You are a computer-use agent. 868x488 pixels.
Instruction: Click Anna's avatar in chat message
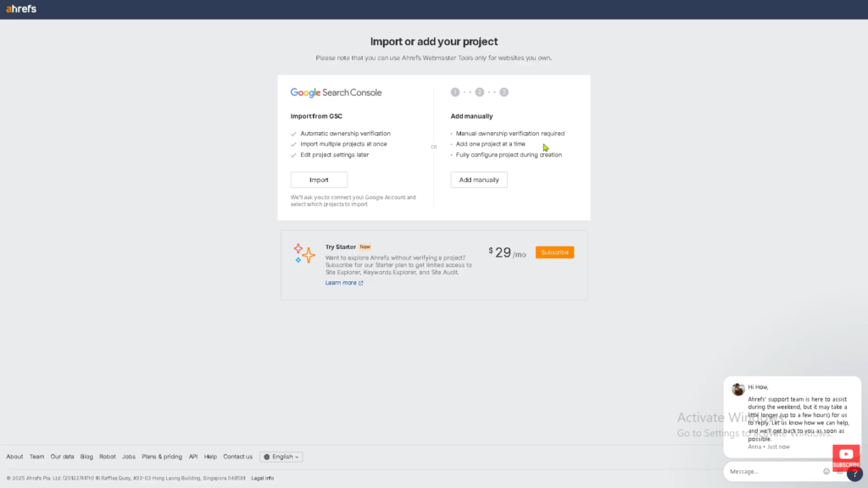point(738,389)
